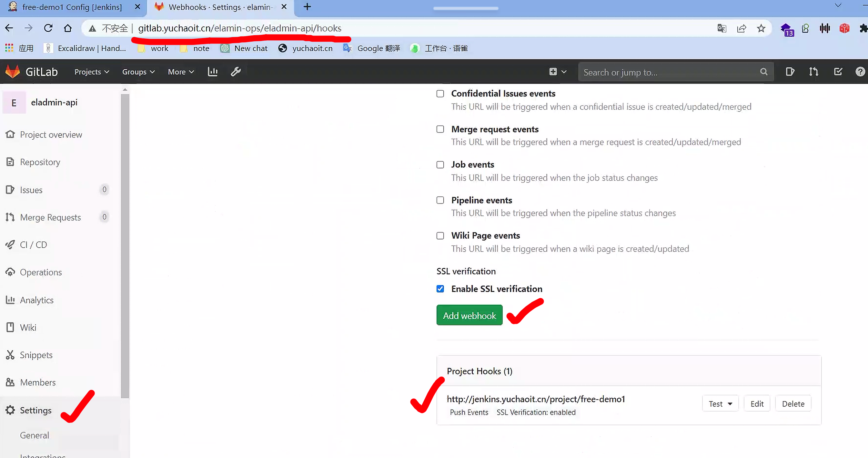Open the help question mark icon

[860, 72]
